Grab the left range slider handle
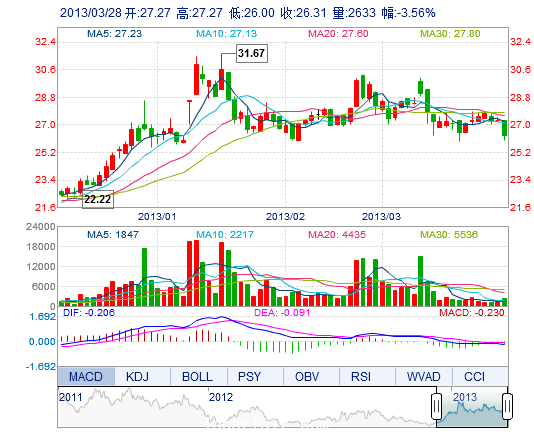 pos(437,406)
